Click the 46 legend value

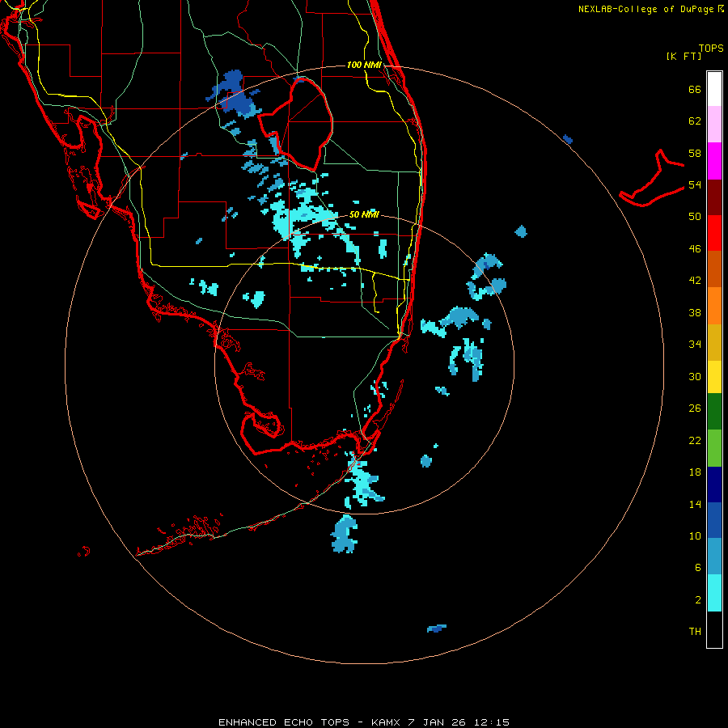(x=695, y=248)
